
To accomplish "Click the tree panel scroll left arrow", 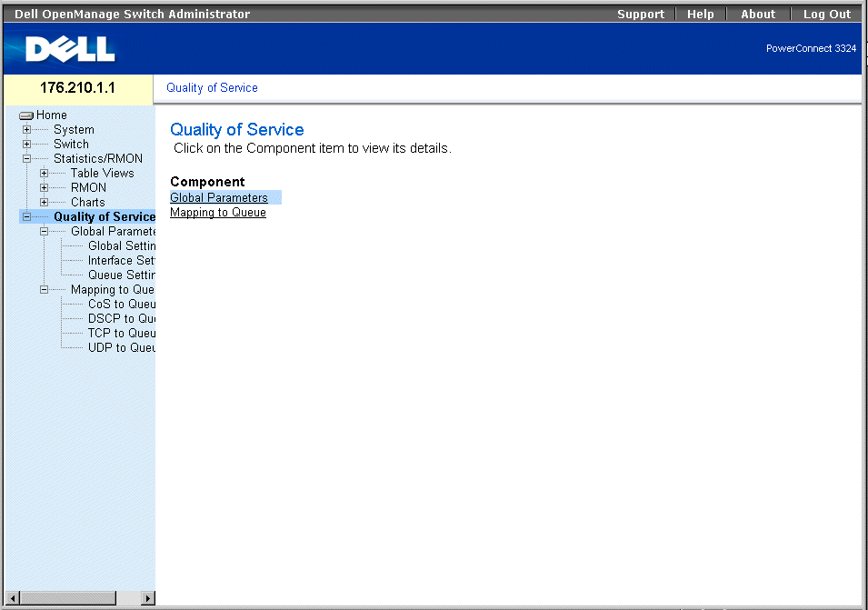I will (12, 598).
